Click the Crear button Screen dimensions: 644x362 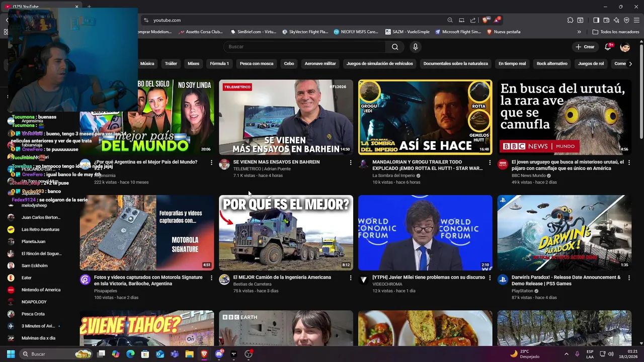(585, 47)
